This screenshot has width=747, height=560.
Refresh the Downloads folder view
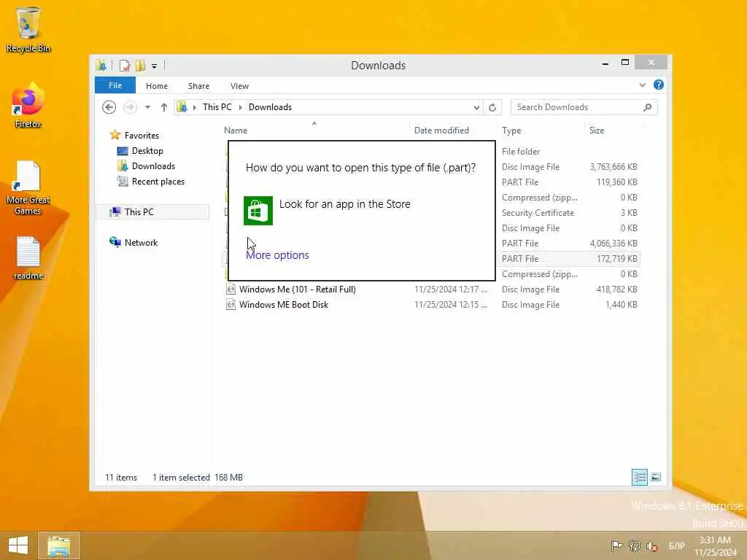tap(492, 107)
